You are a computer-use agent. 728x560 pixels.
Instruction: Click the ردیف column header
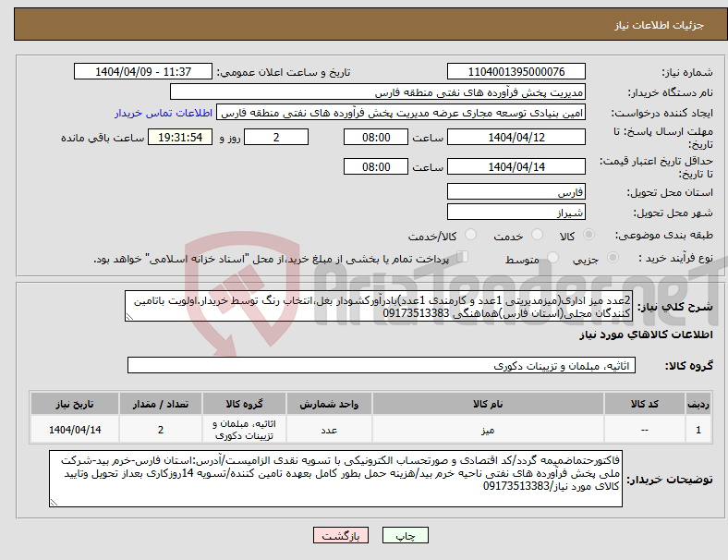coord(698,404)
